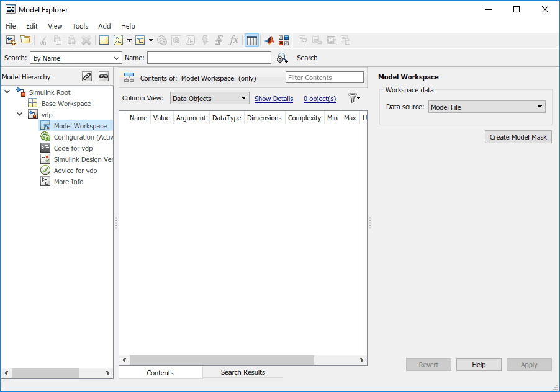This screenshot has height=392, width=560.
Task: Click the Add MATLAB Variable grid icon
Action: [104, 40]
